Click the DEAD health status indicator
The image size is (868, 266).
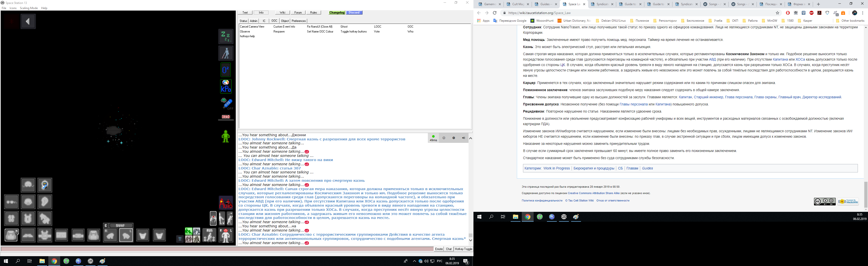pyautogui.click(x=226, y=117)
